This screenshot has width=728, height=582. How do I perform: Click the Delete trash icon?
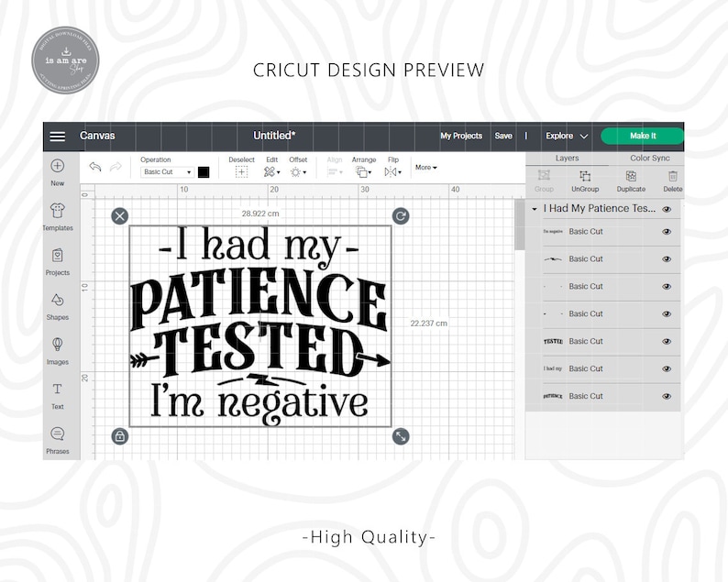pyautogui.click(x=673, y=176)
